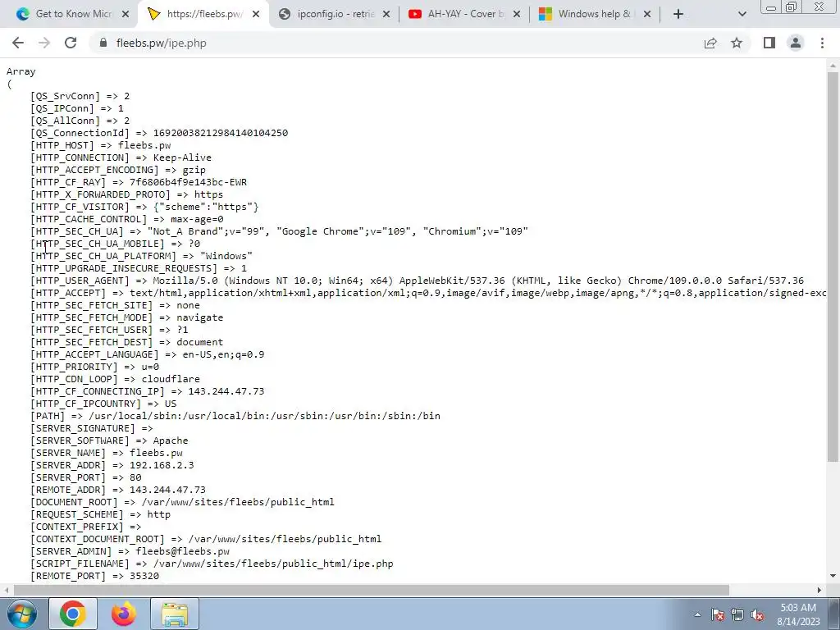Click the horizontal scrollbar thumb
Screen dimensions: 840x630
coord(372,590)
